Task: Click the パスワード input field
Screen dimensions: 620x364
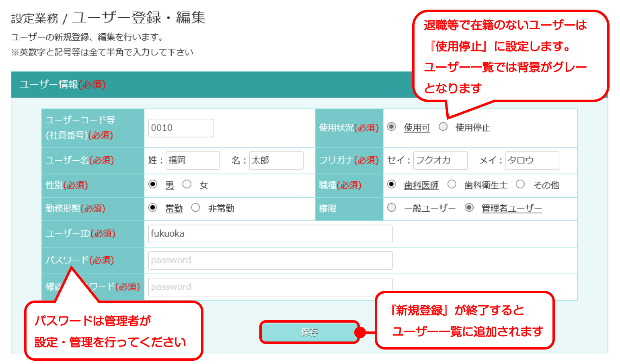Action: 270,260
